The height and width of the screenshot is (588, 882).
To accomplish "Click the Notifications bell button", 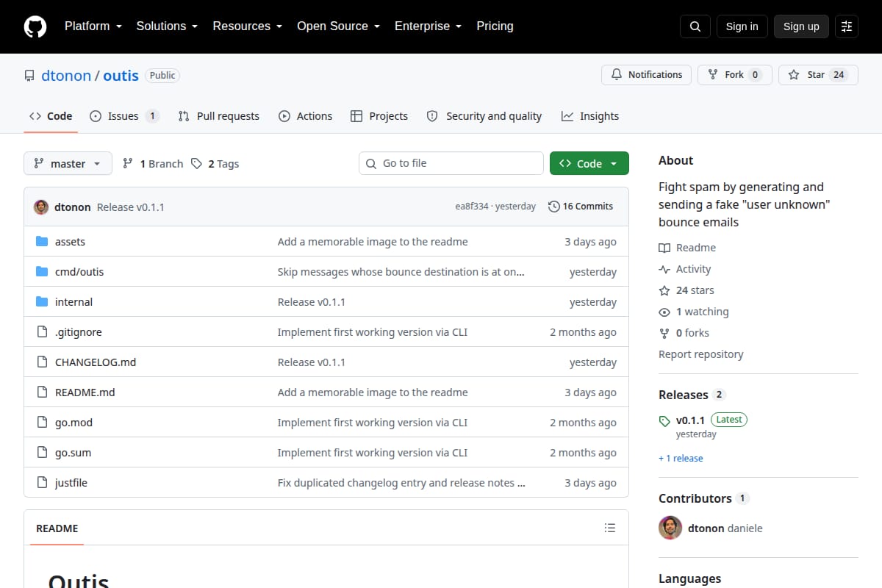I will click(x=647, y=75).
